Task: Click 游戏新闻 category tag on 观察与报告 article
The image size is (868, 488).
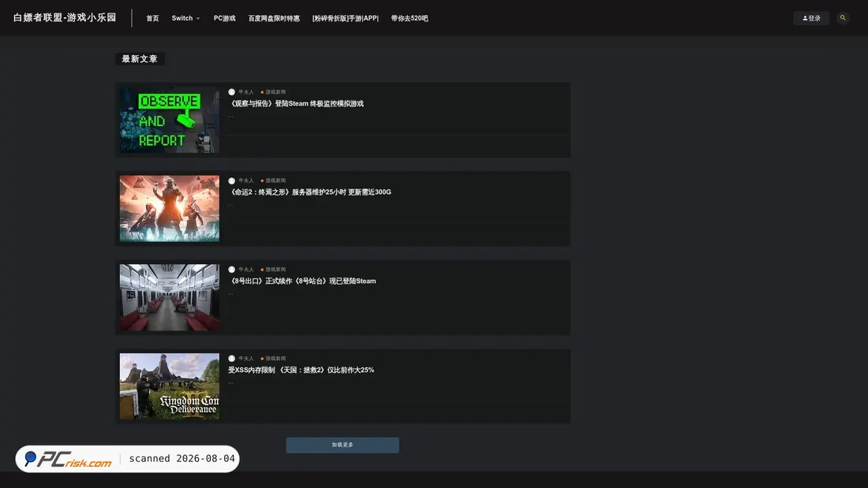Action: (x=274, y=92)
